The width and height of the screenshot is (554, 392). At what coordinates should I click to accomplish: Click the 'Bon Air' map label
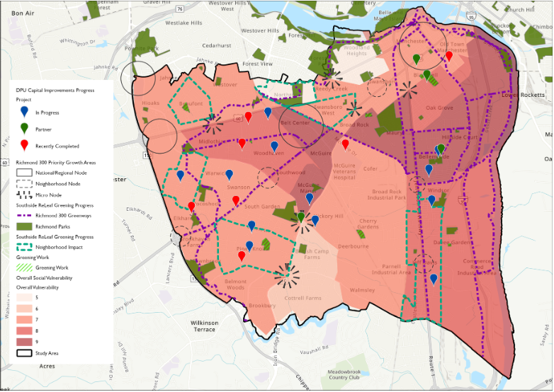(x=23, y=13)
